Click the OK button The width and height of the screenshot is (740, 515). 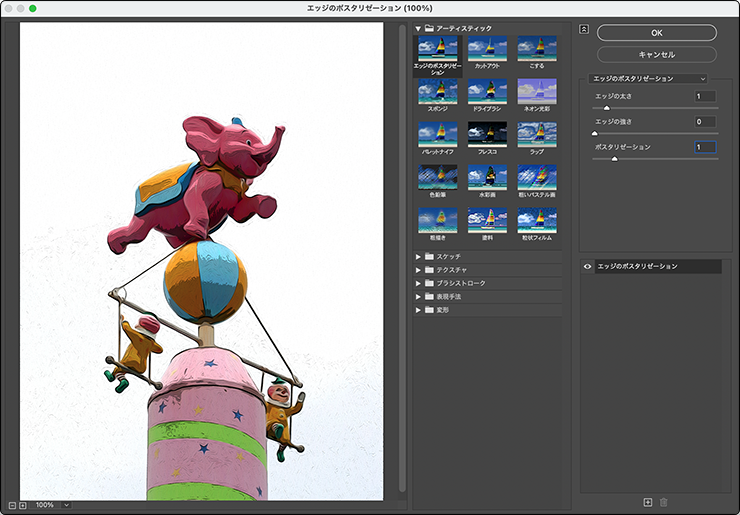click(x=656, y=33)
